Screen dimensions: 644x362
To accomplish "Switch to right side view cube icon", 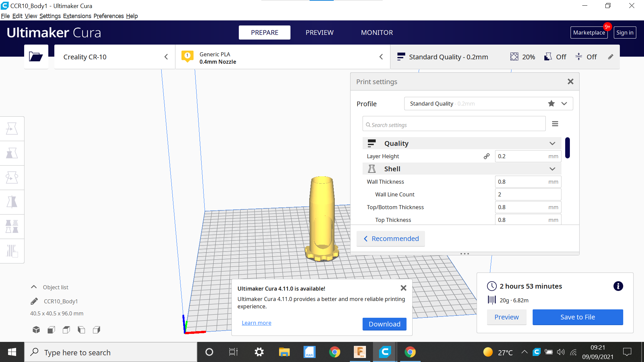I will point(97,330).
